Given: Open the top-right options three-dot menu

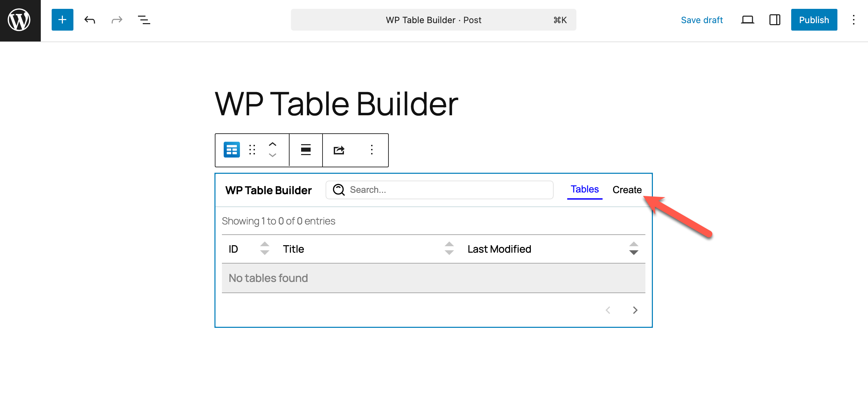Looking at the screenshot, I should point(853,20).
